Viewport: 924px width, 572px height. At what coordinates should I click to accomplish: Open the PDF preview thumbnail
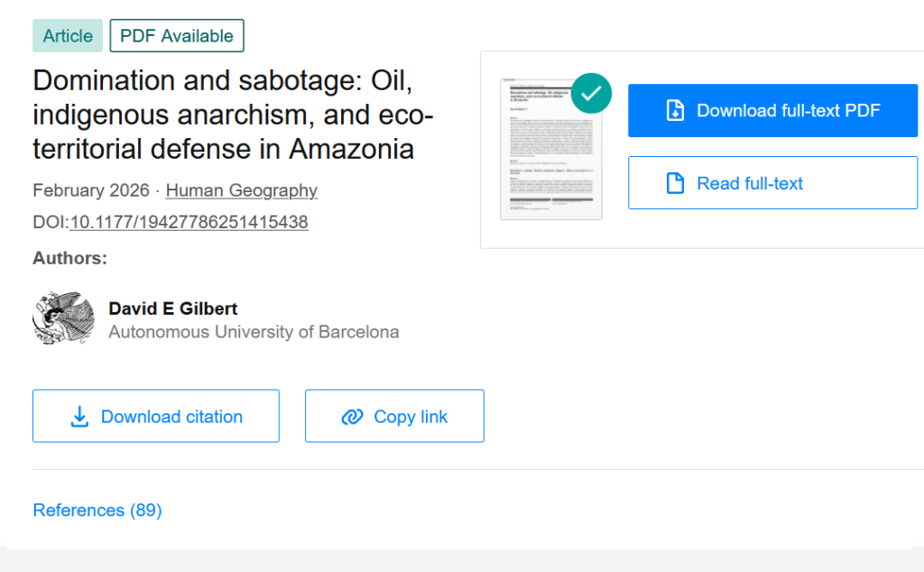point(551,149)
